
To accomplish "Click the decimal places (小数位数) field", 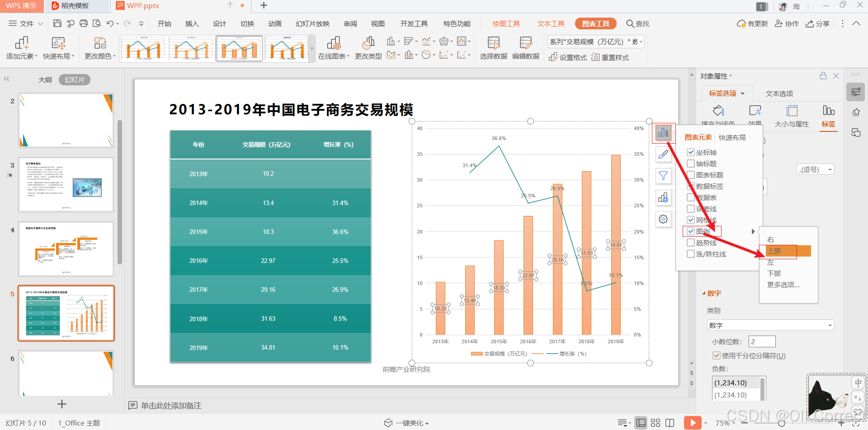I will (x=762, y=341).
